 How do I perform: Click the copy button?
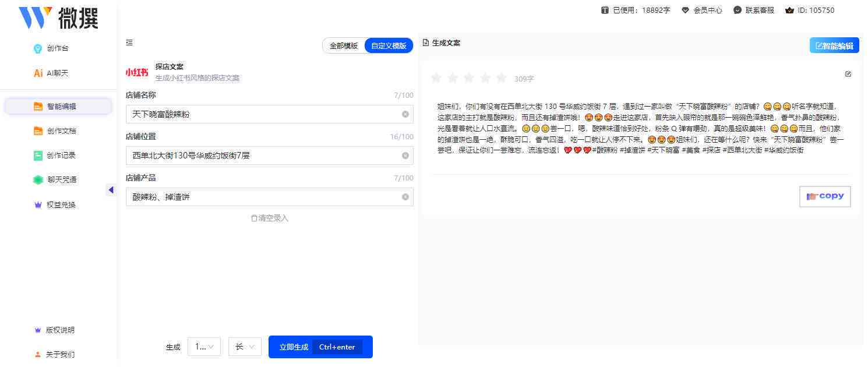825,197
